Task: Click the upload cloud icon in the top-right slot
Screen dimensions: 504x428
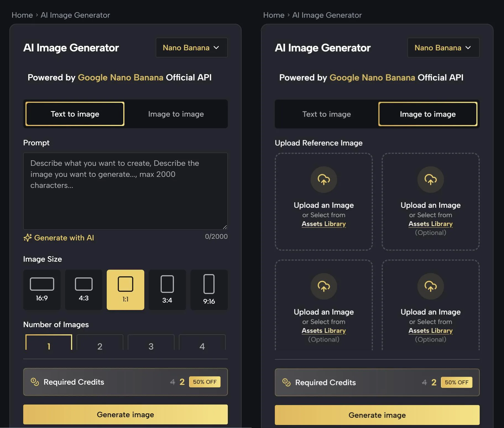Action: [431, 180]
